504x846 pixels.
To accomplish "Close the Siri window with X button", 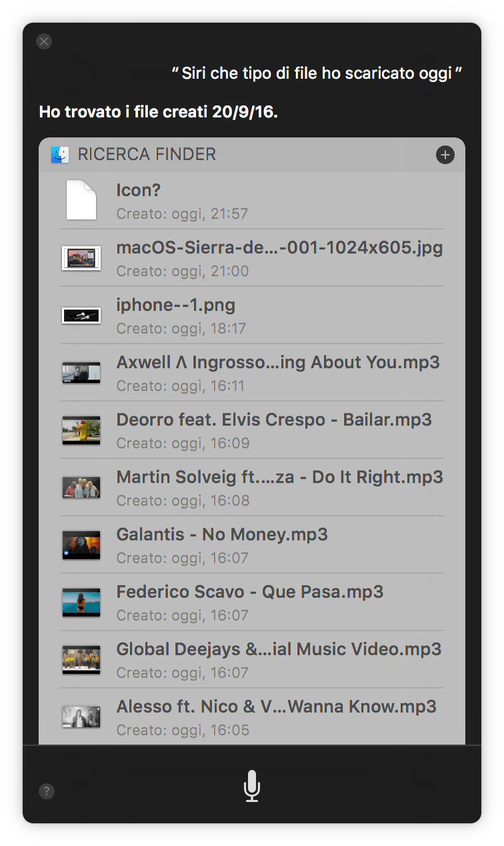I will pyautogui.click(x=44, y=41).
